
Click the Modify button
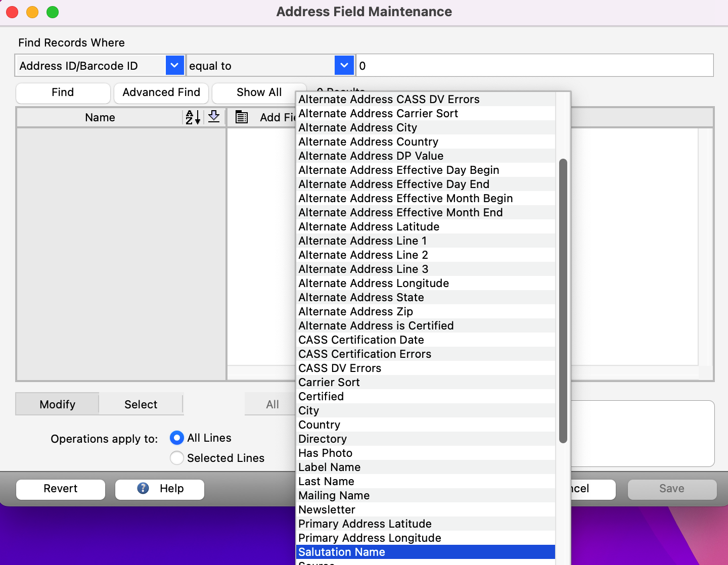click(x=57, y=404)
